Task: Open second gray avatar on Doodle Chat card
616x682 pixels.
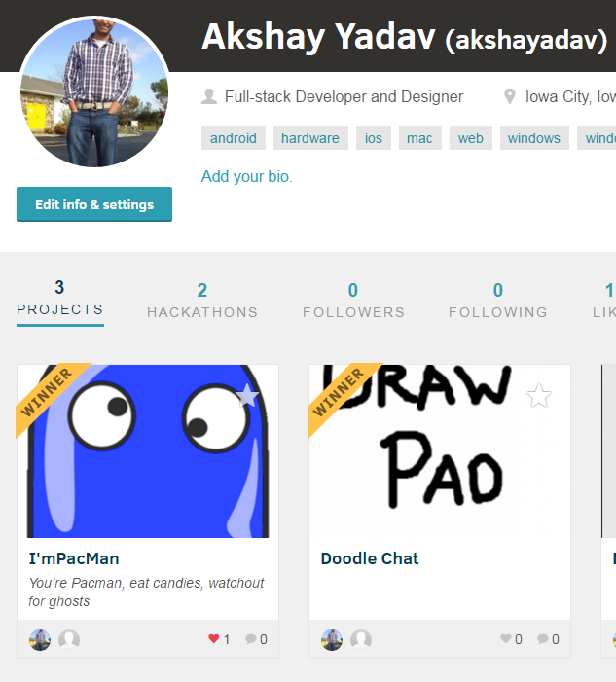Action: (x=361, y=639)
